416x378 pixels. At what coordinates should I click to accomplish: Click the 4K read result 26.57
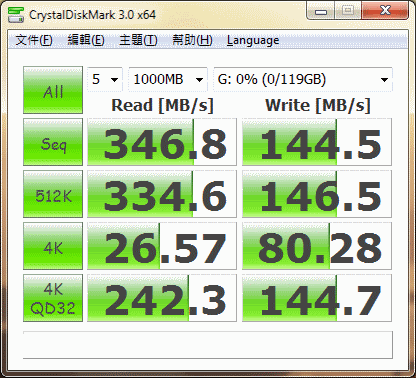tap(162, 246)
